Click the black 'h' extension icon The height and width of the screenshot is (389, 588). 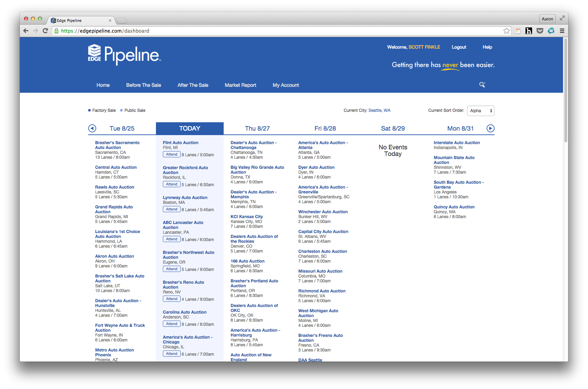529,31
